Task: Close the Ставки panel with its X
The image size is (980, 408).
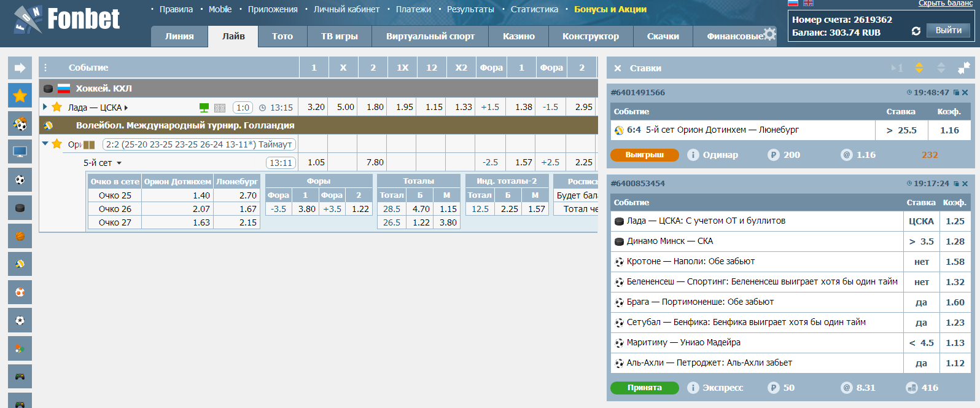Action: pyautogui.click(x=618, y=68)
